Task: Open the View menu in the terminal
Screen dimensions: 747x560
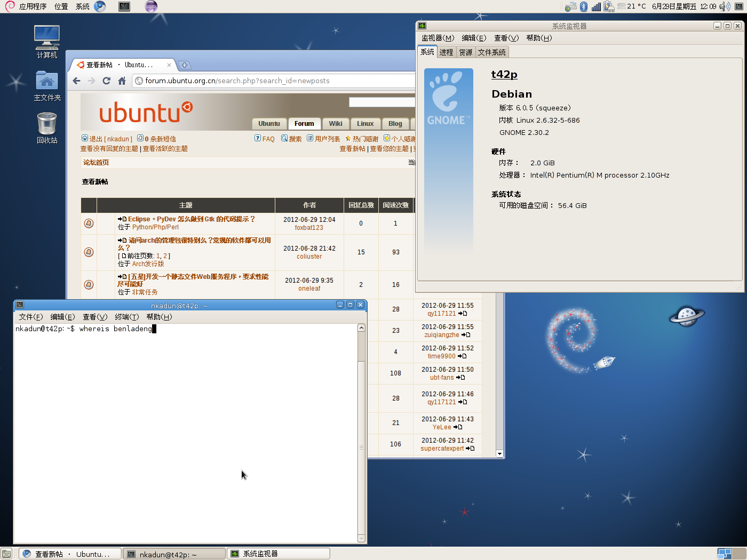Action: (94, 317)
